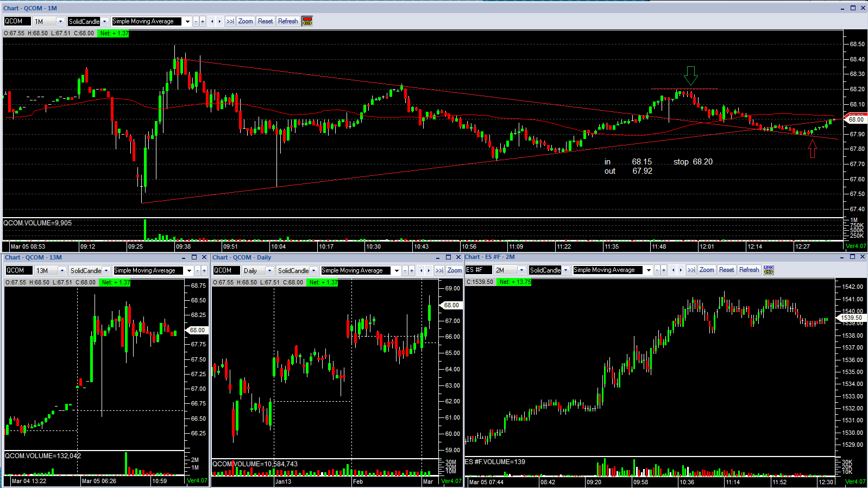Image resolution: width=868 pixels, height=488 pixels.
Task: Click Net: + 13.75 label in ES chart
Action: [x=515, y=282]
